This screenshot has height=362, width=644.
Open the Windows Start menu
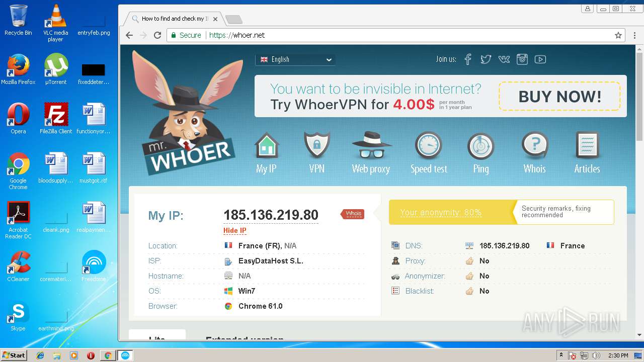14,355
